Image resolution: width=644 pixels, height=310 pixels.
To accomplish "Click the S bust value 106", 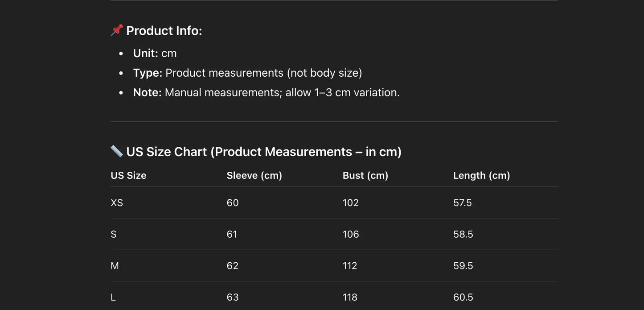I will click(351, 235).
